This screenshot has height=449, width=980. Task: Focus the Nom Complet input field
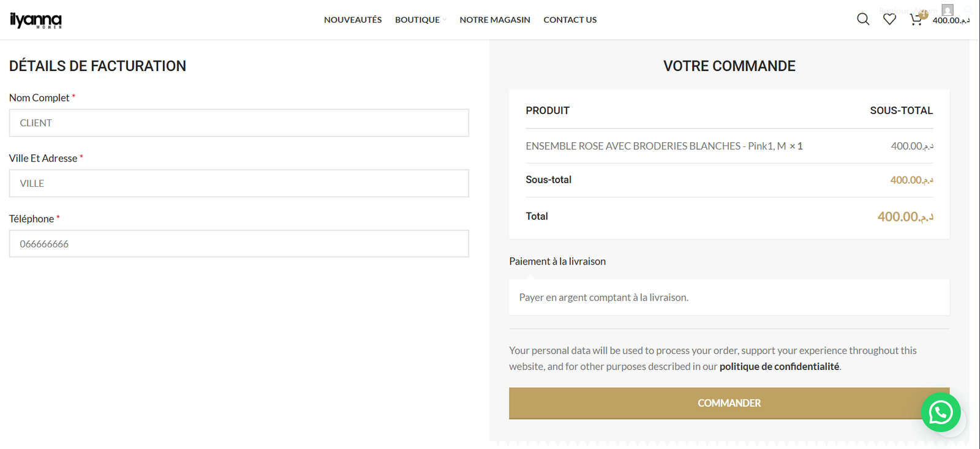[x=239, y=123]
